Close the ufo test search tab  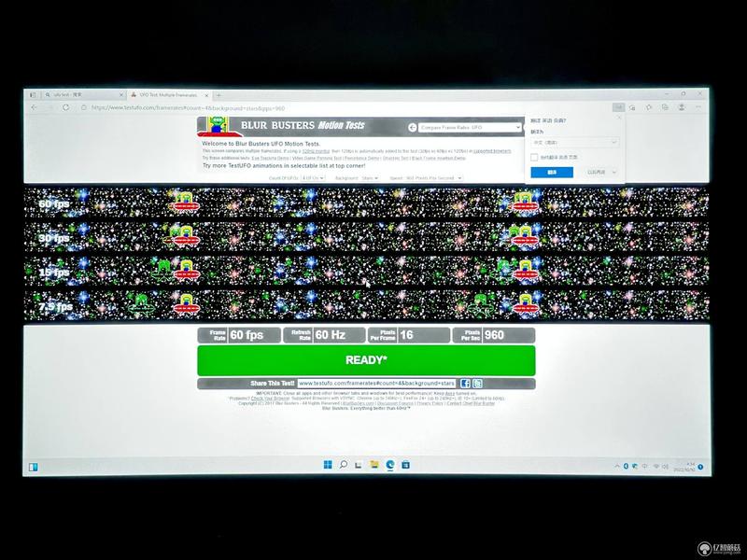click(x=120, y=95)
